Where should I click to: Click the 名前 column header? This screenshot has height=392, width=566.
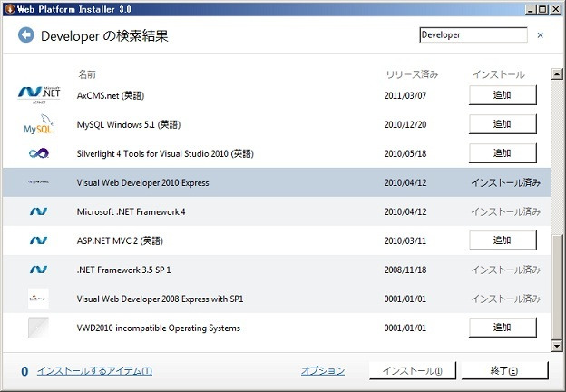tap(87, 74)
